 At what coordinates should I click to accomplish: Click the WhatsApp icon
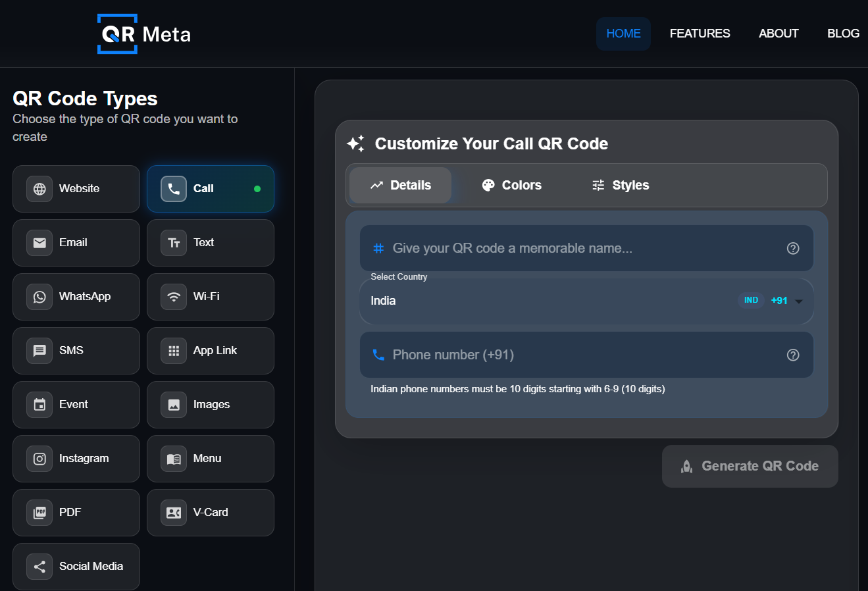39,297
